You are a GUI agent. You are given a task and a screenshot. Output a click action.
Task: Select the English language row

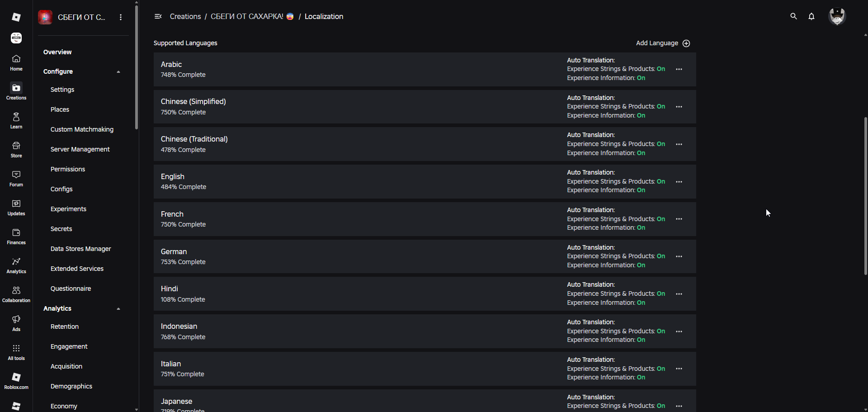[x=425, y=182]
